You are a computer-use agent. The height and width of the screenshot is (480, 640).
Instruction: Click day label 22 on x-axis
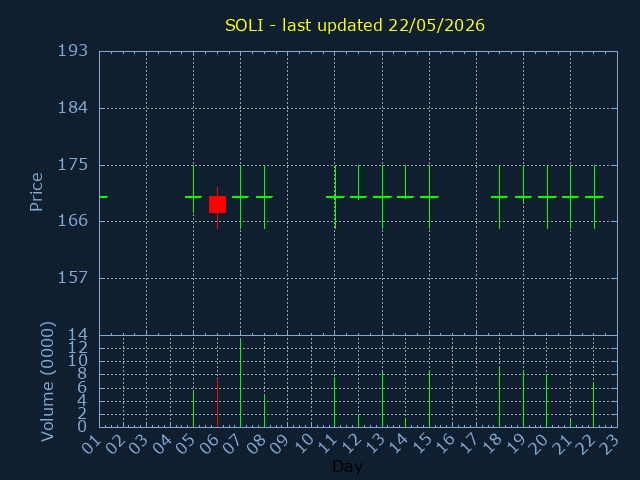pos(587,443)
